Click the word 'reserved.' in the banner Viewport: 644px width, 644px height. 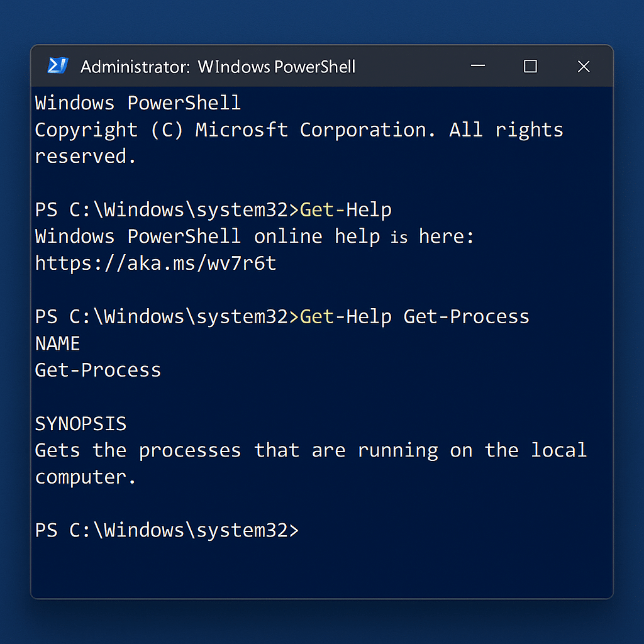(86, 157)
